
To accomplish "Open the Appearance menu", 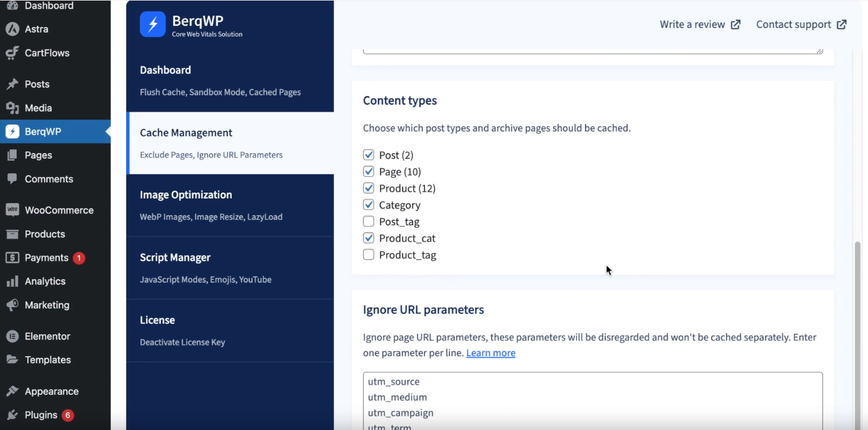I will point(55,391).
